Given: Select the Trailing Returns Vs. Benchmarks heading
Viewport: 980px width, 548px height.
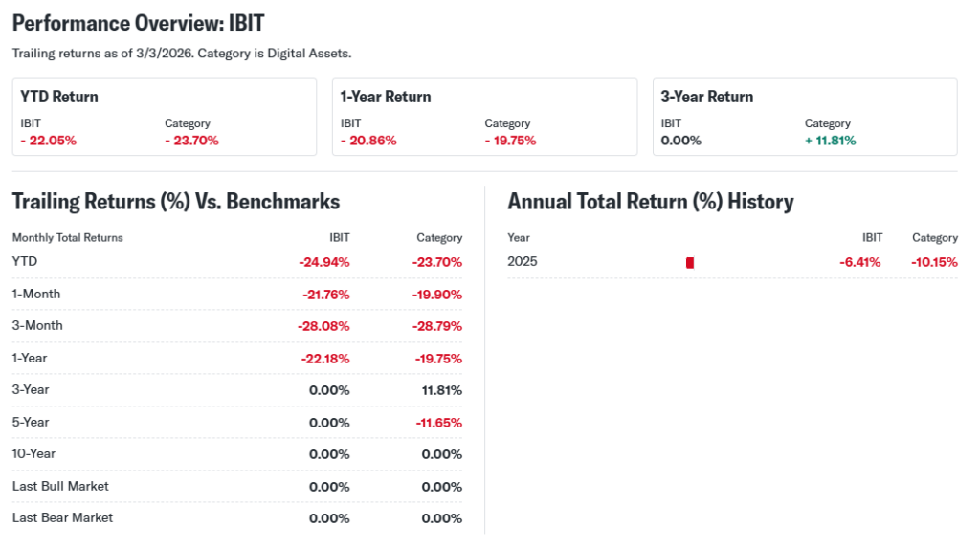Looking at the screenshot, I should click(x=176, y=202).
